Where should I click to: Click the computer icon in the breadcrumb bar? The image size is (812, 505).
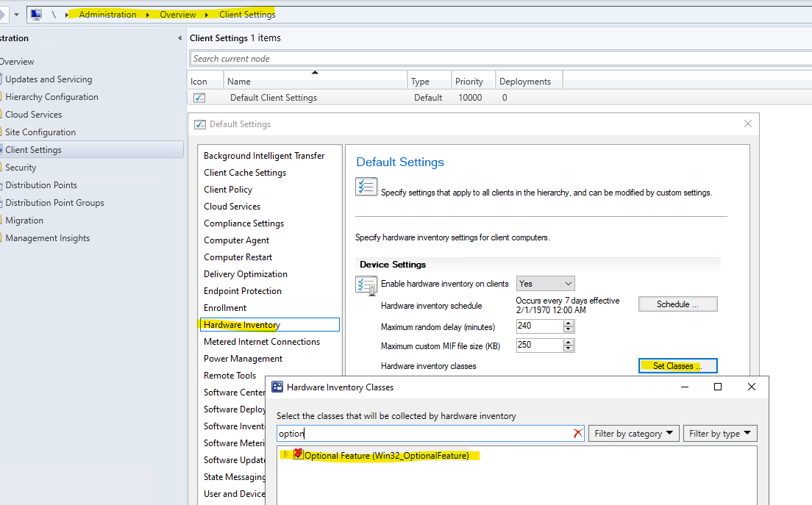tap(36, 15)
